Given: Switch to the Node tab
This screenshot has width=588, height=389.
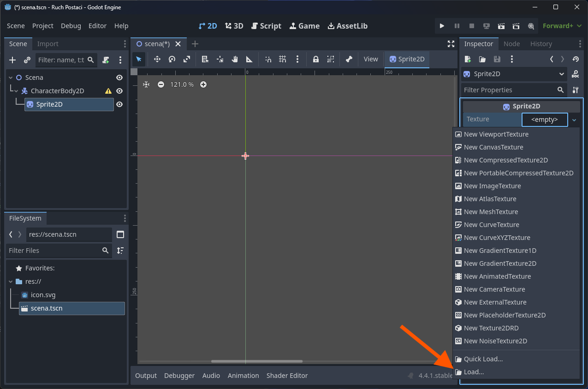Looking at the screenshot, I should [512, 44].
